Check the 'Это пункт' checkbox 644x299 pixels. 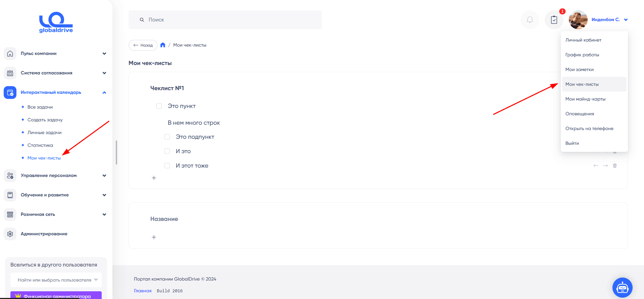(159, 106)
